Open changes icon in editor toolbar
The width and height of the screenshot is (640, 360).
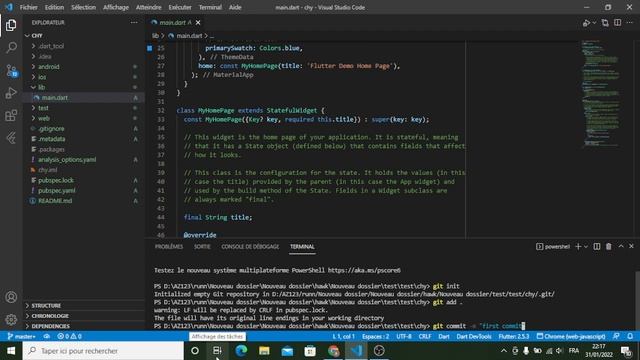coord(605,23)
